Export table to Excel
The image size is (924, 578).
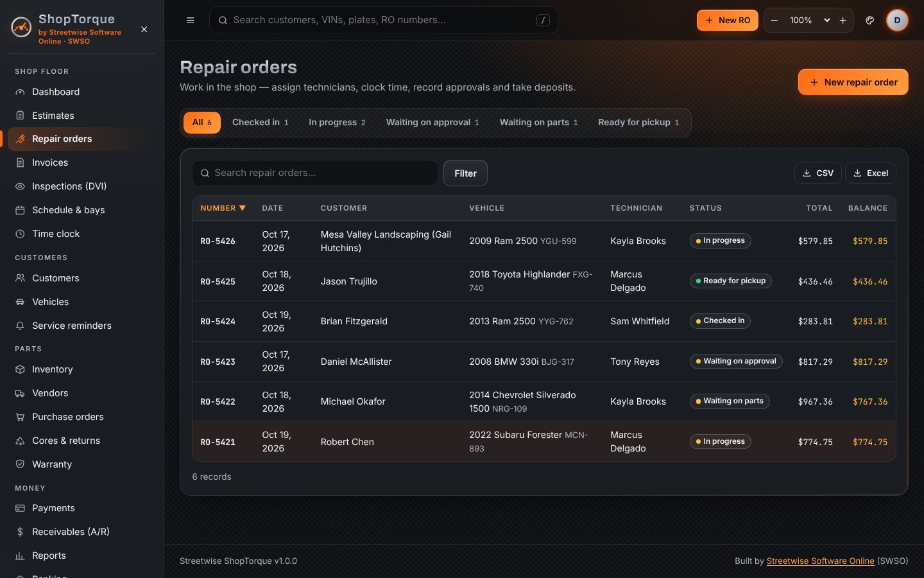click(x=871, y=173)
